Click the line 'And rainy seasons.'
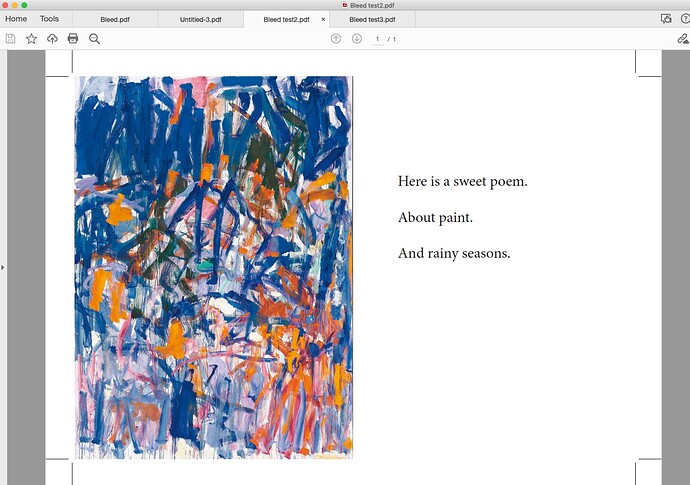Image resolution: width=690 pixels, height=485 pixels. (x=454, y=254)
